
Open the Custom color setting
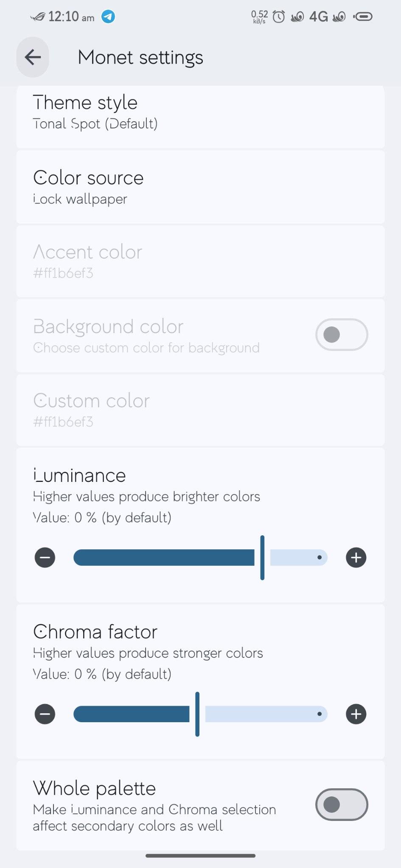[201, 410]
